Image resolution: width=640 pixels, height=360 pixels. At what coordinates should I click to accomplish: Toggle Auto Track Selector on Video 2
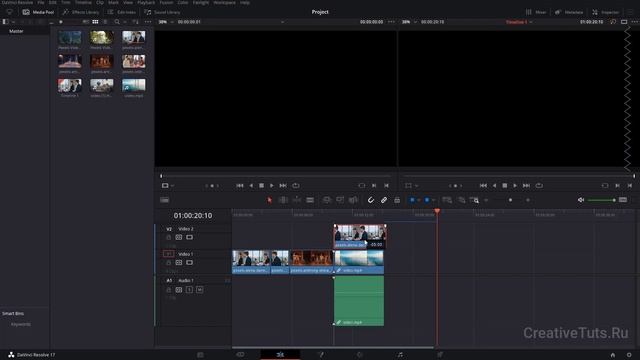coord(179,237)
